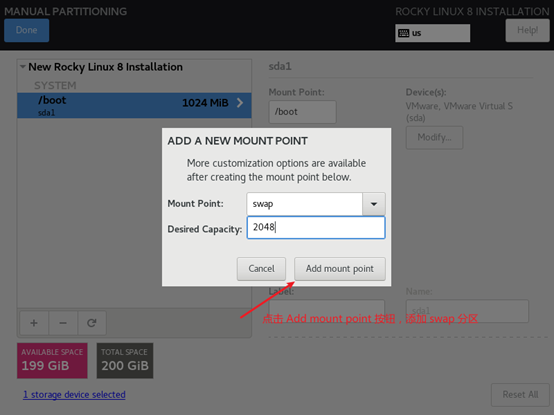Click the chevron arrow on /boot row
Screen dimensions: 554x415
(x=240, y=103)
